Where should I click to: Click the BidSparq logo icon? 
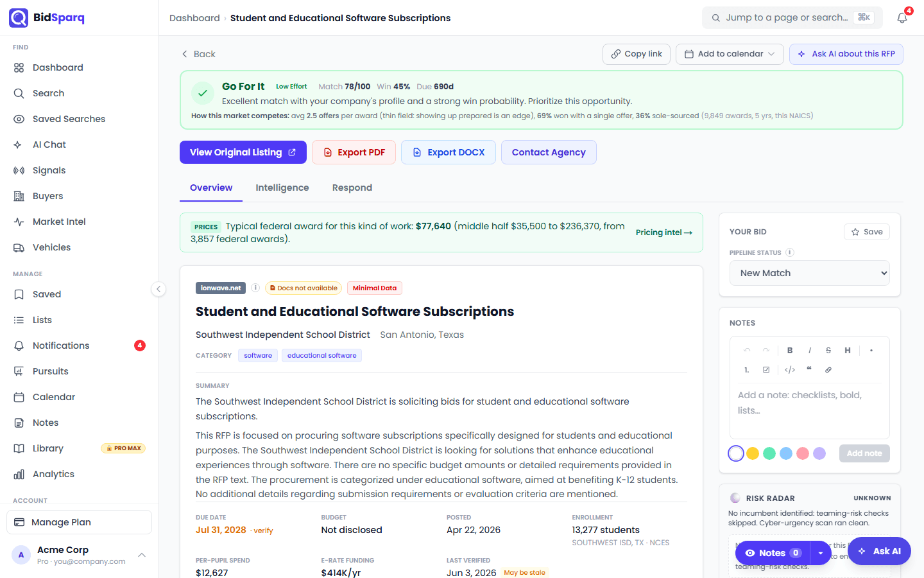(x=19, y=18)
